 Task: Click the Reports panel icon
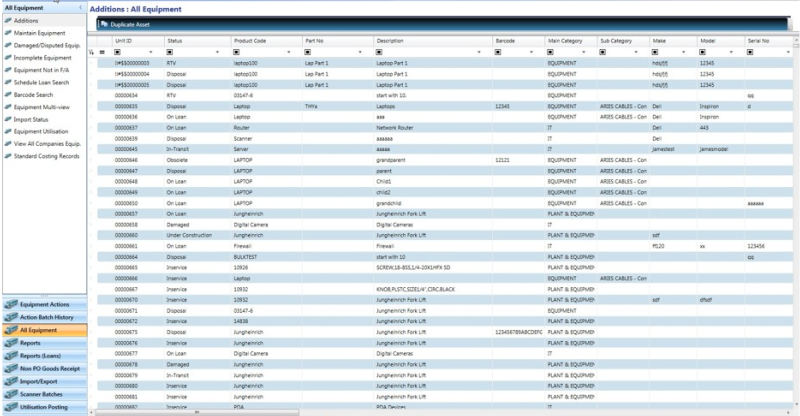pyautogui.click(x=11, y=343)
